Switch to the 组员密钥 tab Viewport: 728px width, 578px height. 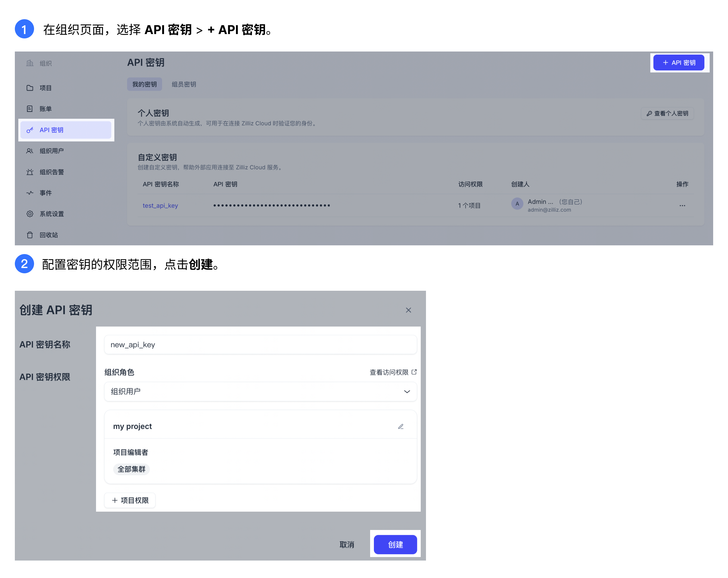coord(183,83)
